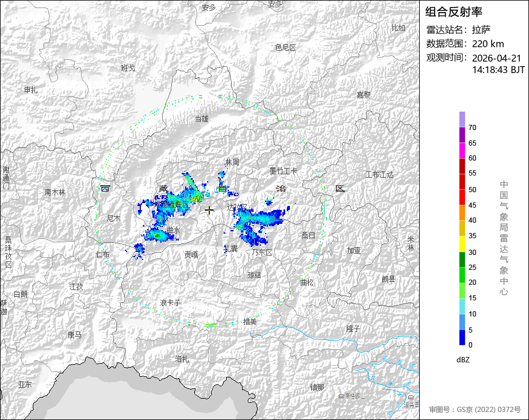Click the 加查 map label
Screen dimensions: 529x420
coord(354,250)
